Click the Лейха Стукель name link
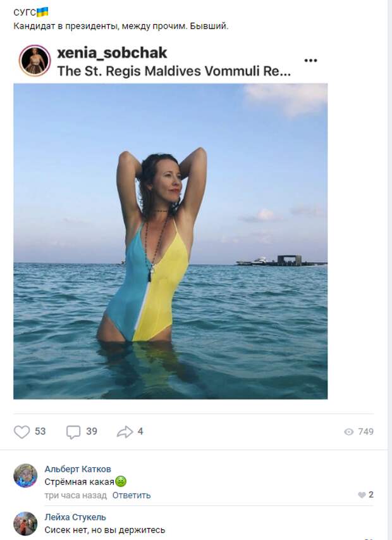392x540 pixels. click(75, 517)
